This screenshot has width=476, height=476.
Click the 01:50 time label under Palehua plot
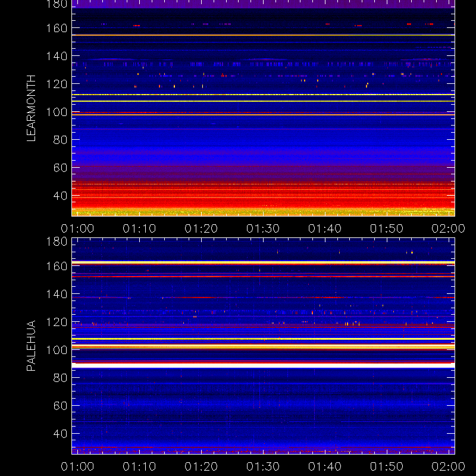[x=386, y=466]
